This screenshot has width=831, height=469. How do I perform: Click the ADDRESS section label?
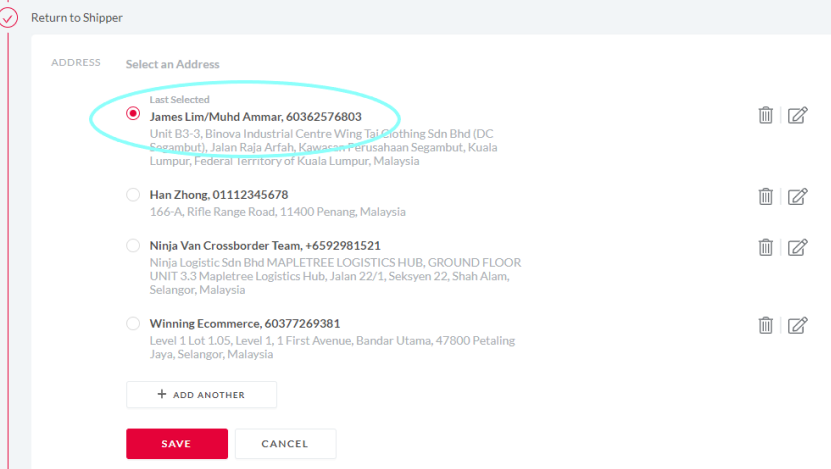click(x=76, y=63)
